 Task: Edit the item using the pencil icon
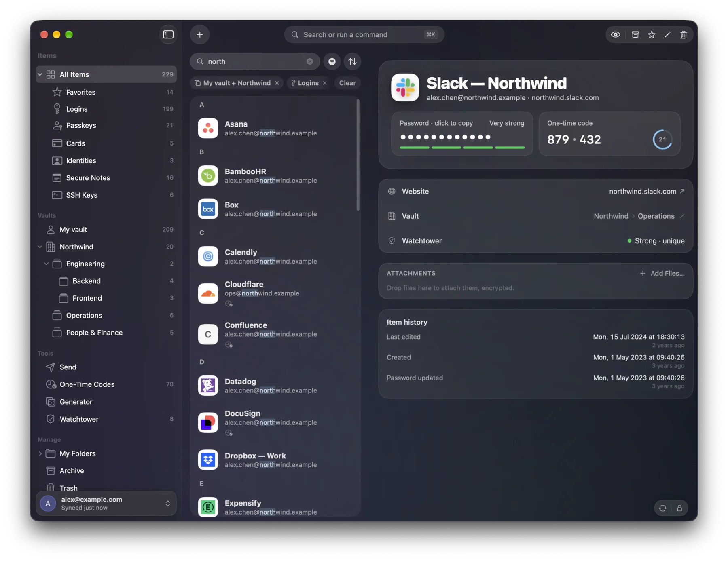click(668, 35)
